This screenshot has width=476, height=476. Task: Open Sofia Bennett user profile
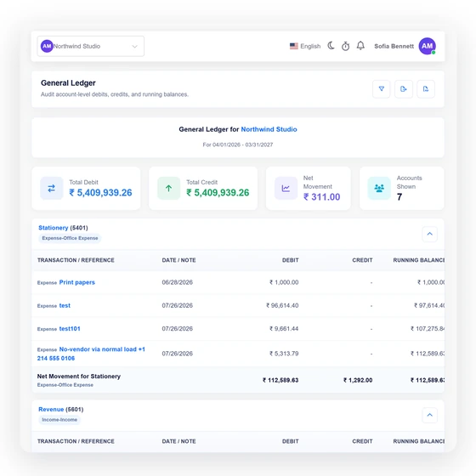(394, 46)
